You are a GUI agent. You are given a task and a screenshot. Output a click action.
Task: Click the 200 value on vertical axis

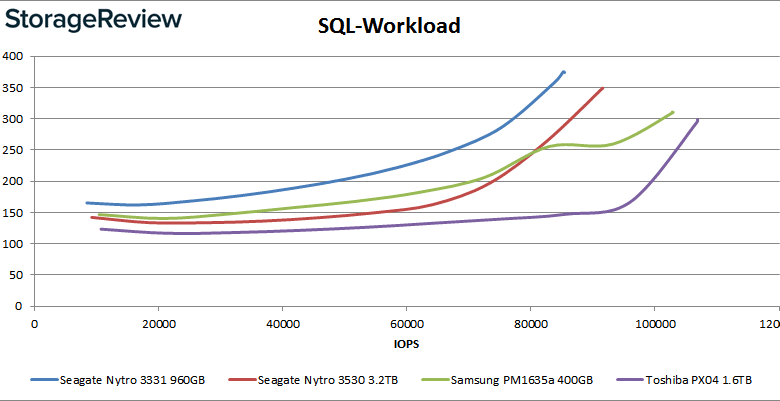click(12, 181)
